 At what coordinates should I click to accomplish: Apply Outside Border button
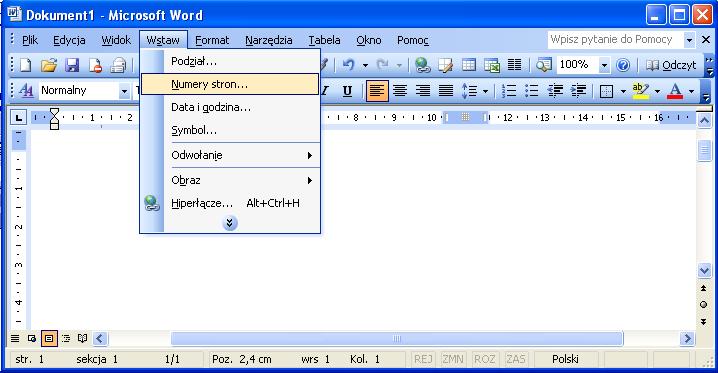coord(606,91)
